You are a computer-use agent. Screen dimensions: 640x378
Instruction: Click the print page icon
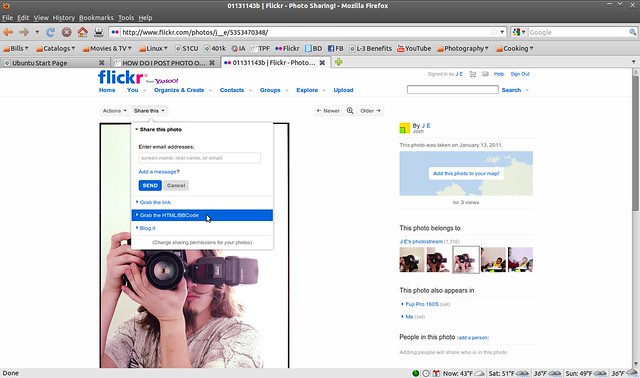[98, 32]
